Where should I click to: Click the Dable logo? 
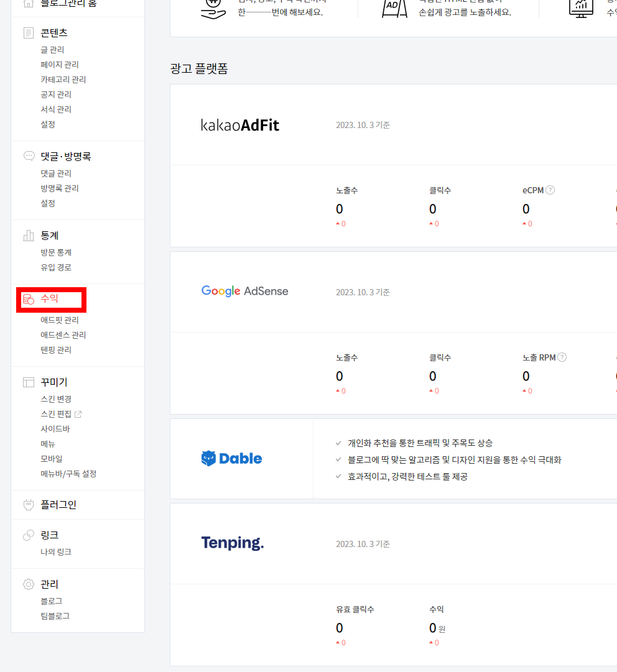(x=231, y=459)
